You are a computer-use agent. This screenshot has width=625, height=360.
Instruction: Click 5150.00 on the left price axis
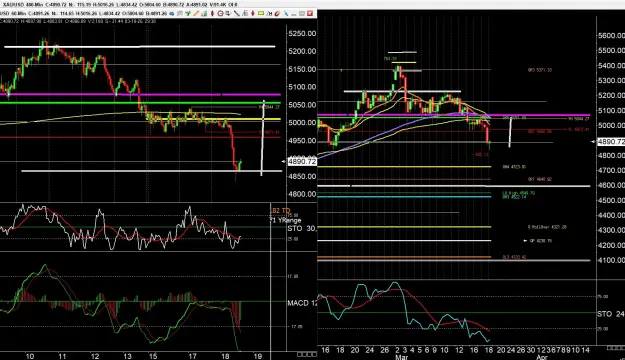pyautogui.click(x=302, y=69)
